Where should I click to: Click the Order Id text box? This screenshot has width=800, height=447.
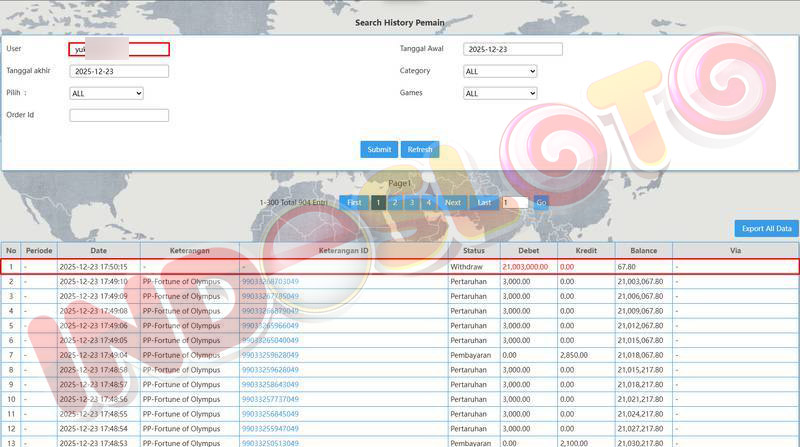tap(119, 115)
